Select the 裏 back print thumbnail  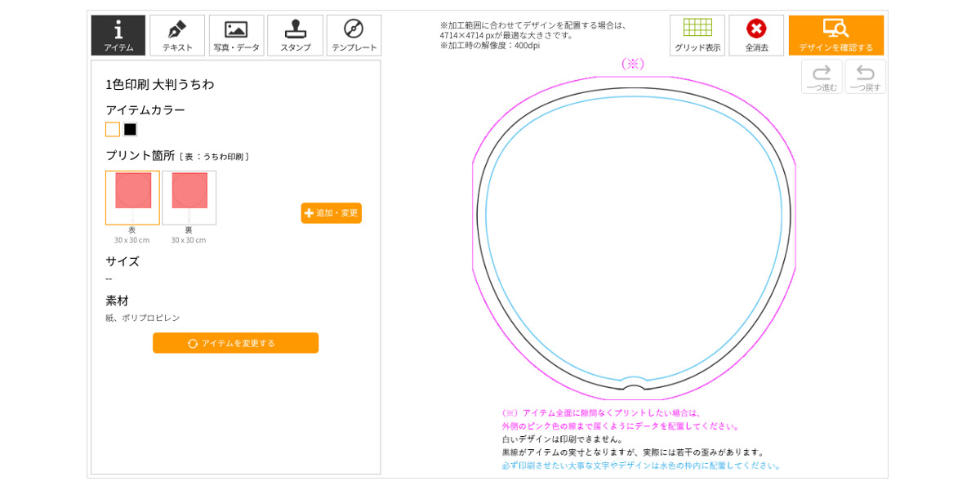tap(189, 198)
